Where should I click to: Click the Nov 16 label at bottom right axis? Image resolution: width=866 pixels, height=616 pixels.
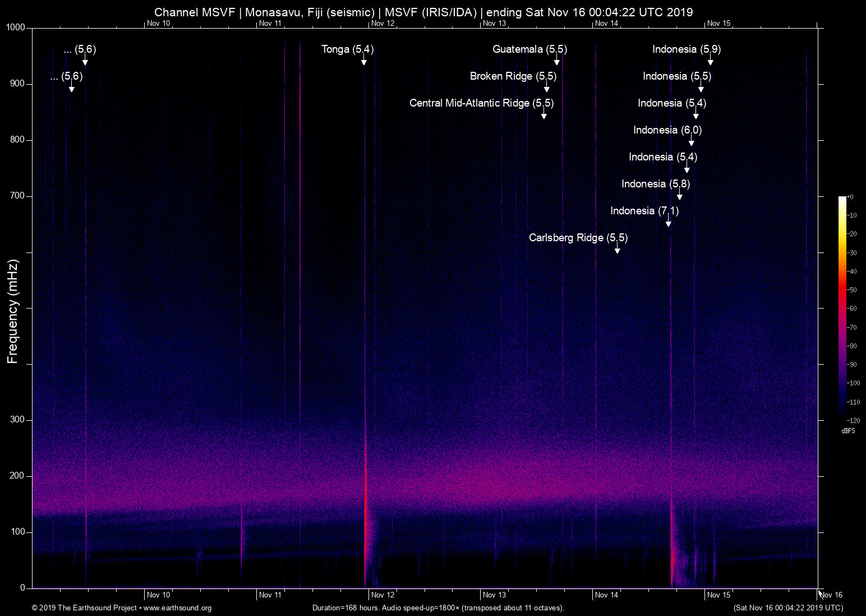point(830,595)
